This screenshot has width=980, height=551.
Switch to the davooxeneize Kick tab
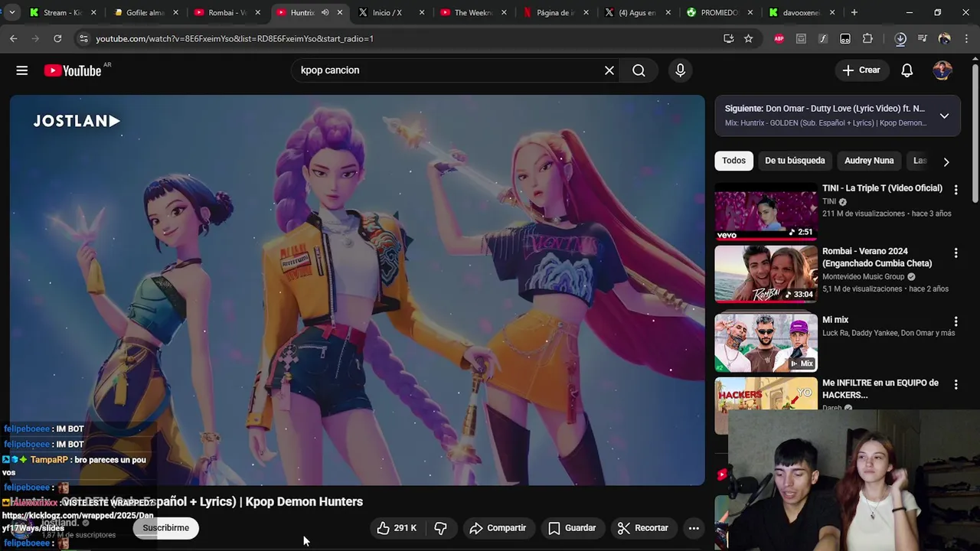(x=801, y=12)
